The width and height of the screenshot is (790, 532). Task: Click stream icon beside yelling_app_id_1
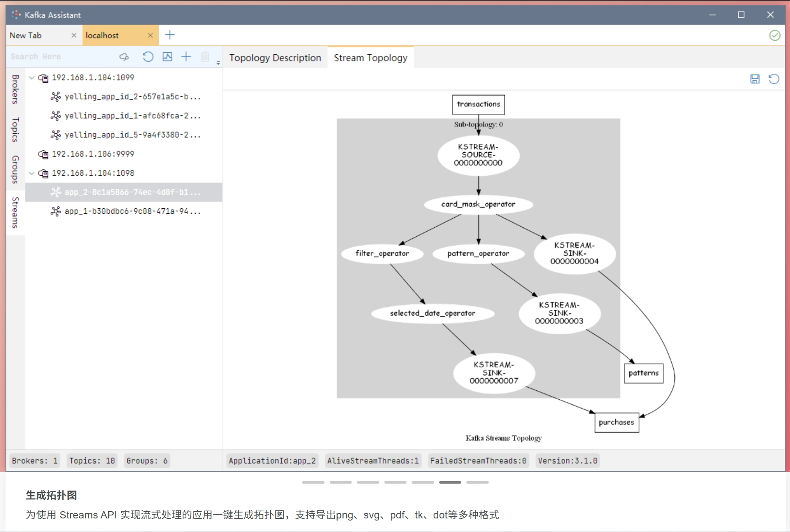[x=56, y=116]
